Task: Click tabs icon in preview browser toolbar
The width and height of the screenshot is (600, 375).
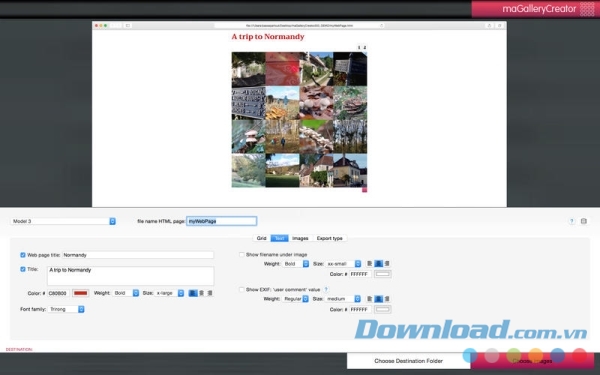Action: point(499,26)
